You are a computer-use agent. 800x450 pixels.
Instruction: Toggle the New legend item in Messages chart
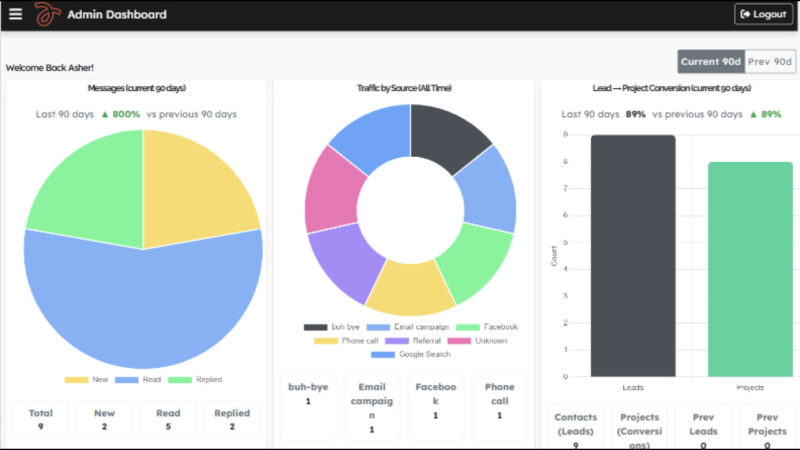click(90, 380)
